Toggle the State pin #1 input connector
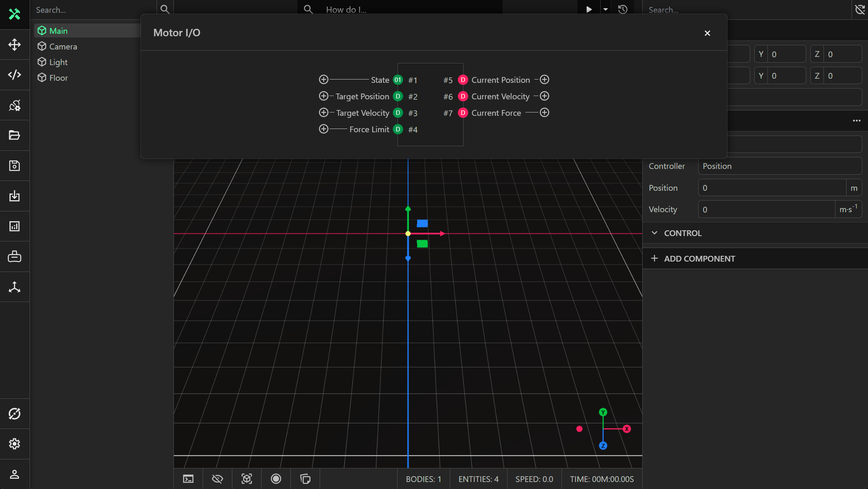 tap(324, 80)
